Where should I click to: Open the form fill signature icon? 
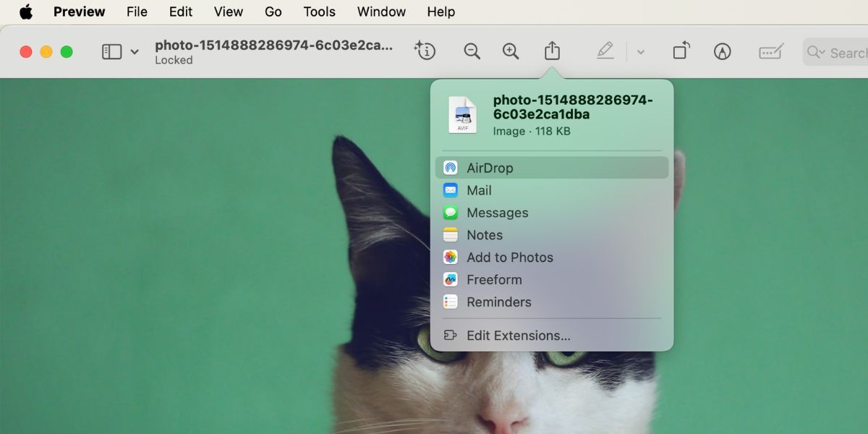click(x=770, y=51)
